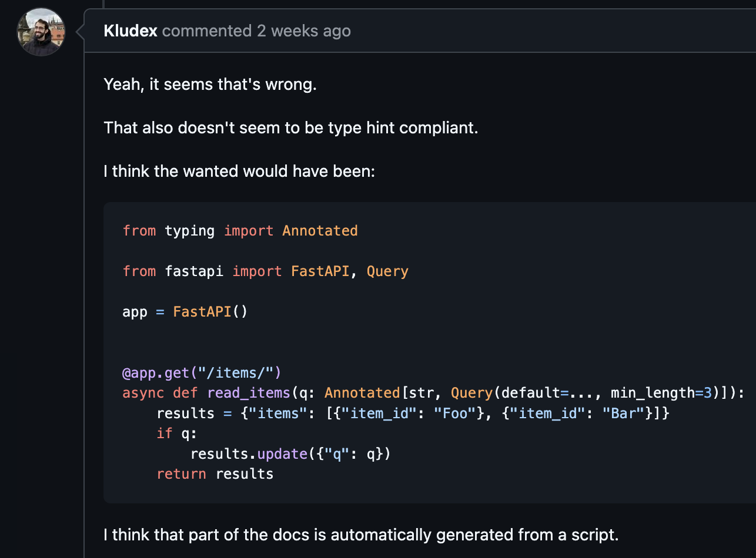Click the word "commented" in the header
The image size is (756, 558).
coord(207,31)
